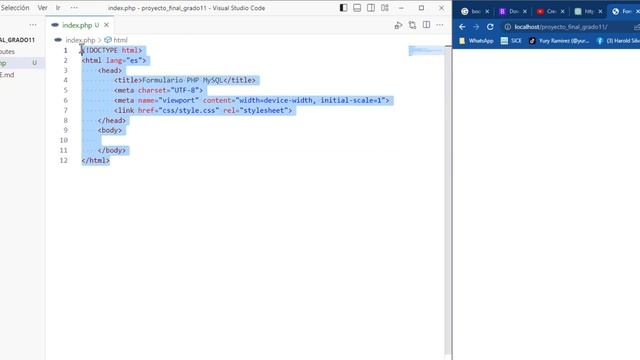Click the closing </head> tag line
Viewport: 640px width, 360px height.
coord(112,120)
